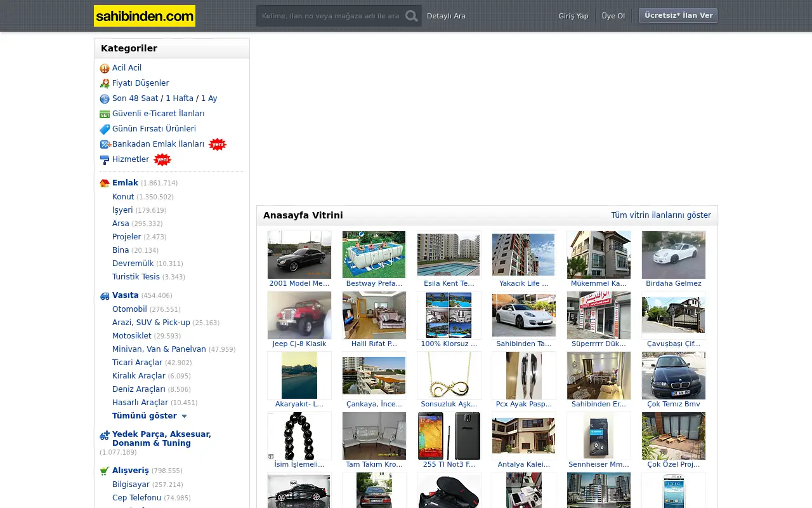Open the 255 Tl Not3 phone listing title
812x508 pixels.
click(449, 464)
